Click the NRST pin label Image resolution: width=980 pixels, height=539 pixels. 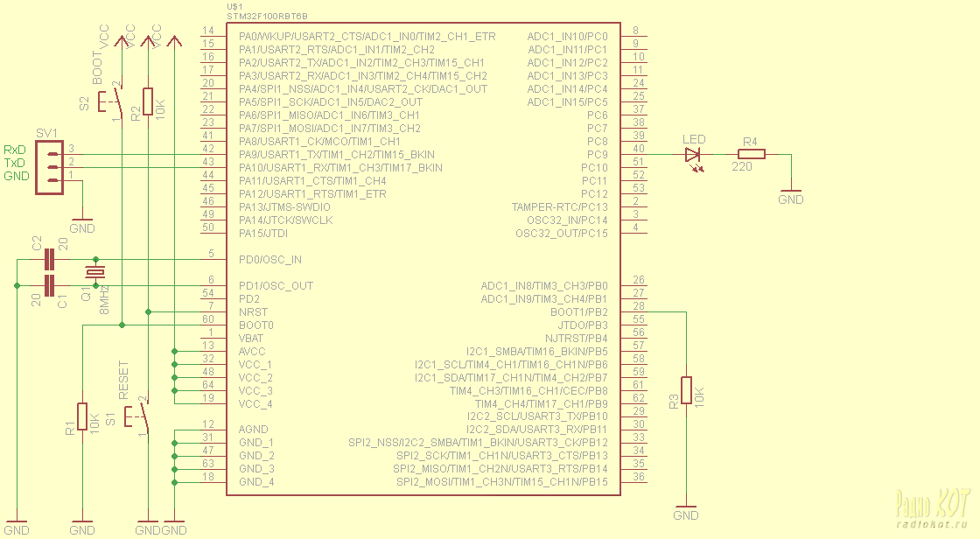click(253, 311)
